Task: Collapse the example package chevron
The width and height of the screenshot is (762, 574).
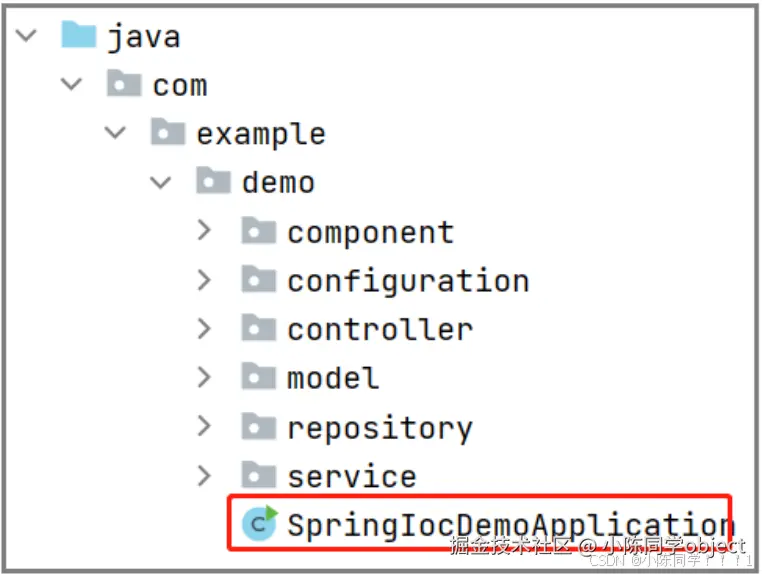Action: tap(116, 133)
